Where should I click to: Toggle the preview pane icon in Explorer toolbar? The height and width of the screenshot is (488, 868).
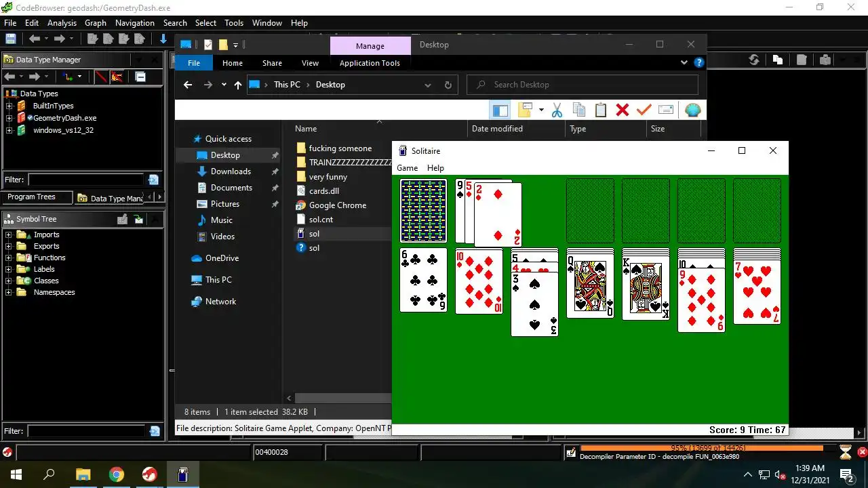pyautogui.click(x=500, y=110)
